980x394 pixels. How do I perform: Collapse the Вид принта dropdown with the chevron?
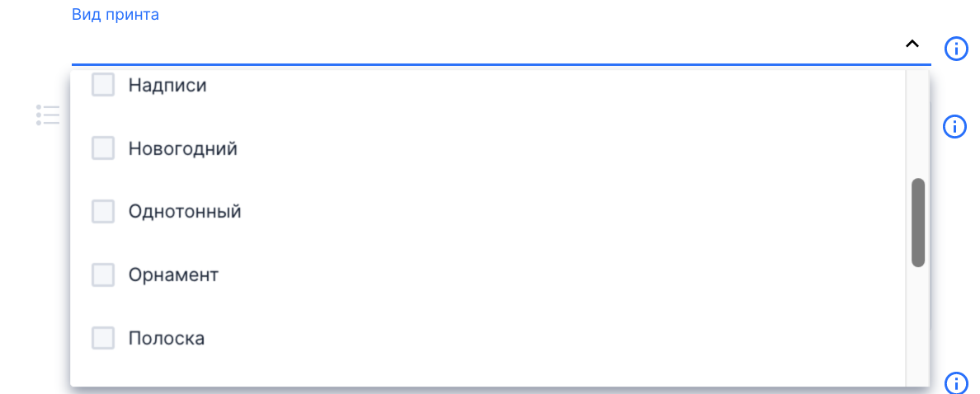tap(912, 44)
